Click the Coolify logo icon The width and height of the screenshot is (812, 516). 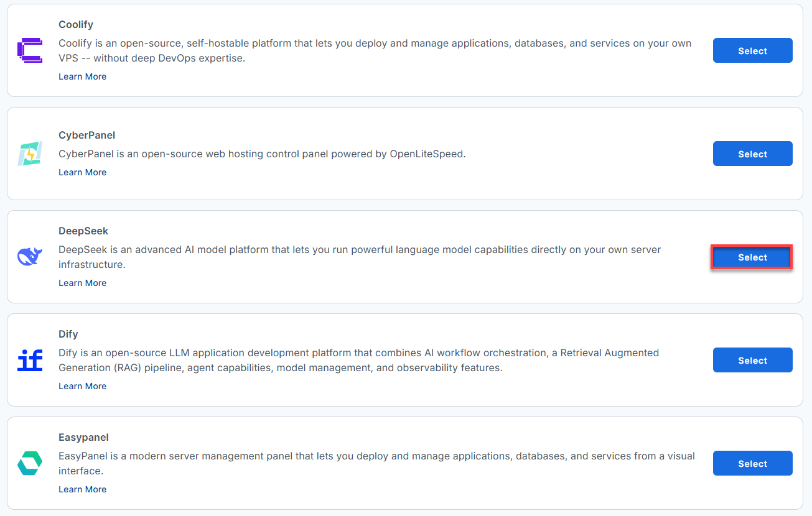click(30, 50)
